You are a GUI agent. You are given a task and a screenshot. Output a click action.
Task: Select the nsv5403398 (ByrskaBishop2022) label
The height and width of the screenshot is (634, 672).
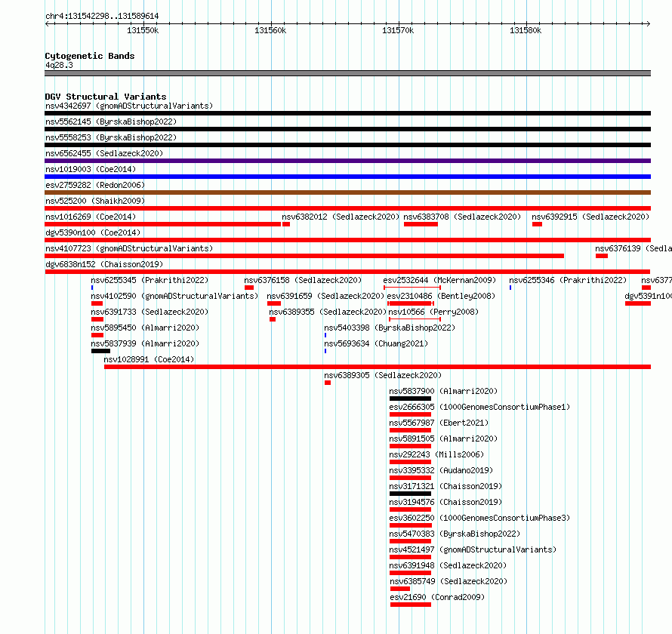pos(390,328)
